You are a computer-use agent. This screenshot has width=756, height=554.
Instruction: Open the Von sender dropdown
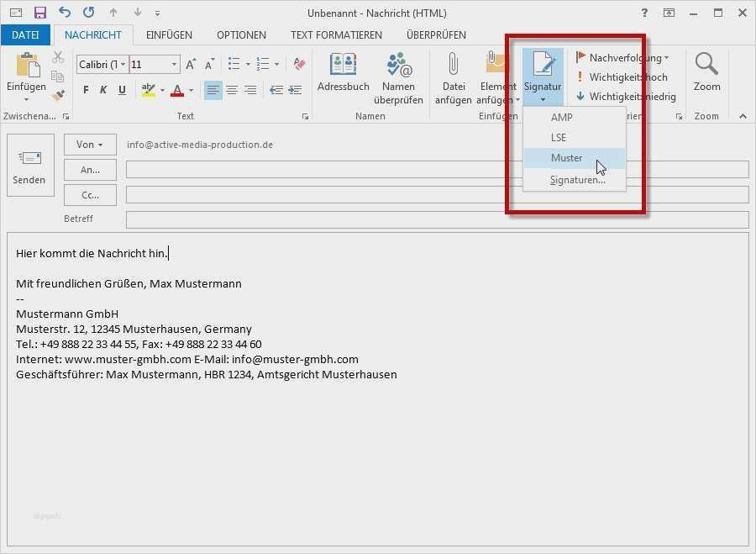90,144
